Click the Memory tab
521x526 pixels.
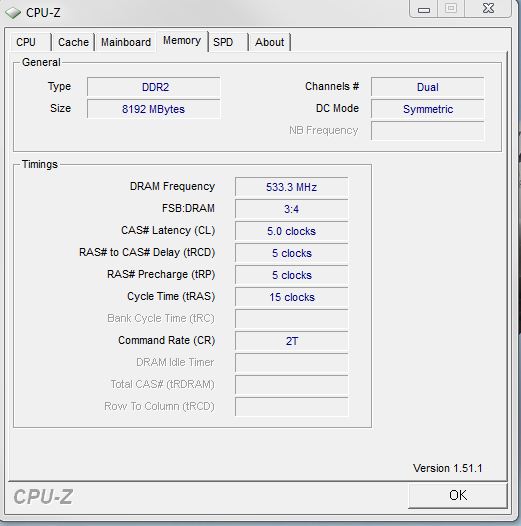pos(182,41)
